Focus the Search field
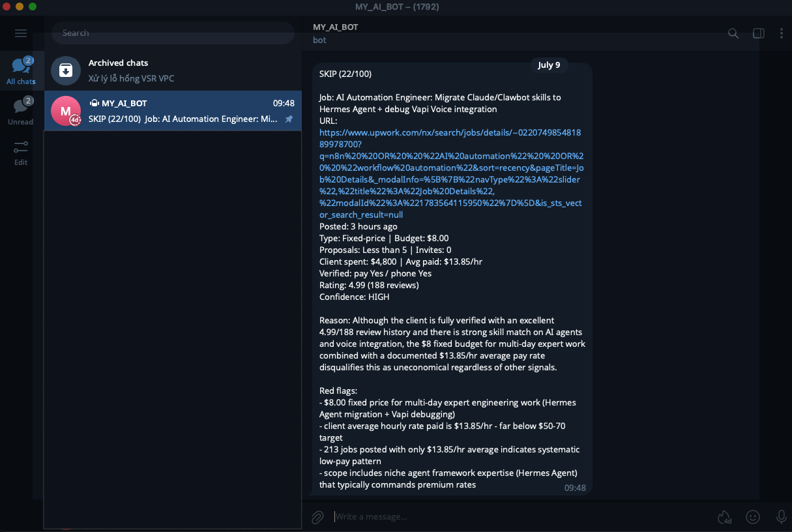This screenshot has height=532, width=792. coord(173,33)
